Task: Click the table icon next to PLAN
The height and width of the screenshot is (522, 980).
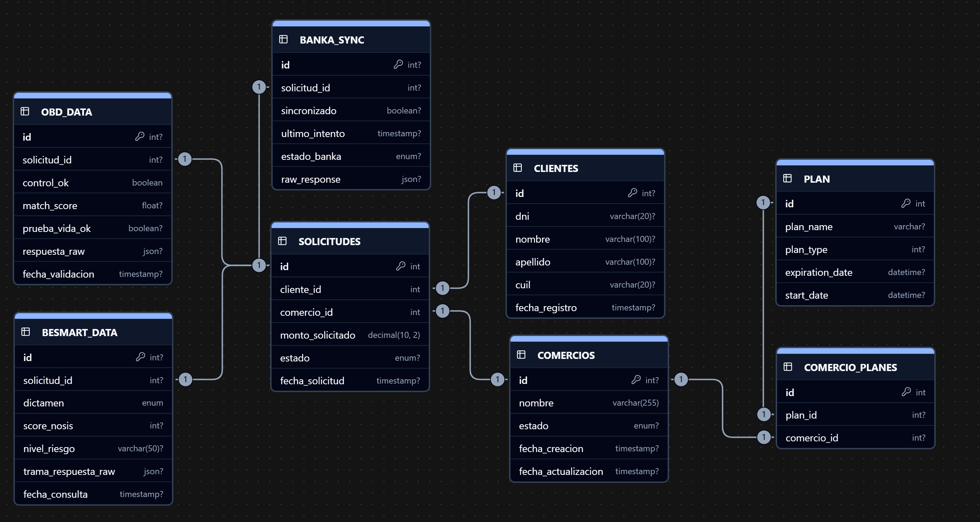Action: pyautogui.click(x=787, y=178)
